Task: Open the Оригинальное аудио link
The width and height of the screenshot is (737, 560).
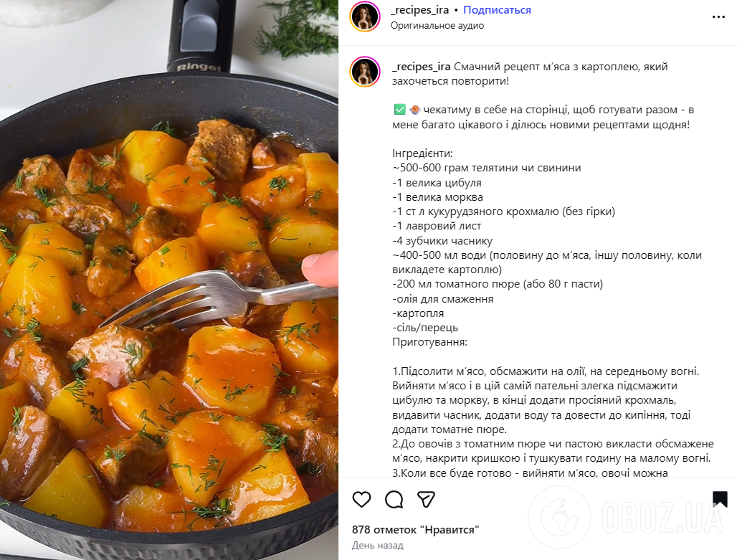Action: [x=437, y=26]
